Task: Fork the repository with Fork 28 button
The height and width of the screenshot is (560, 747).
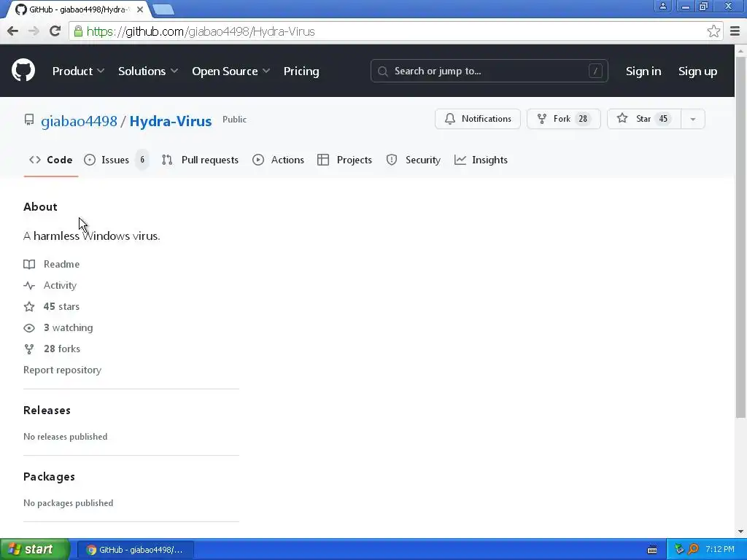Action: pyautogui.click(x=564, y=119)
